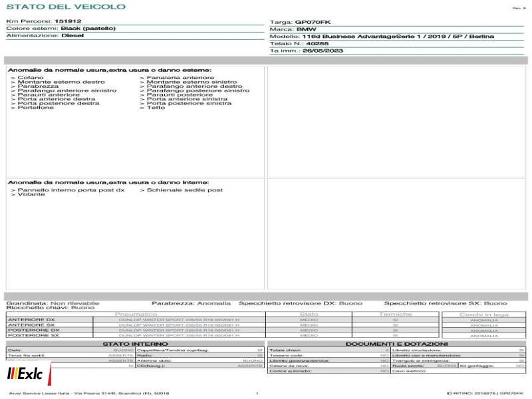532x399 pixels.
Task: Select the 'STATO DEL VEICOLO' title
Action: 66,7
